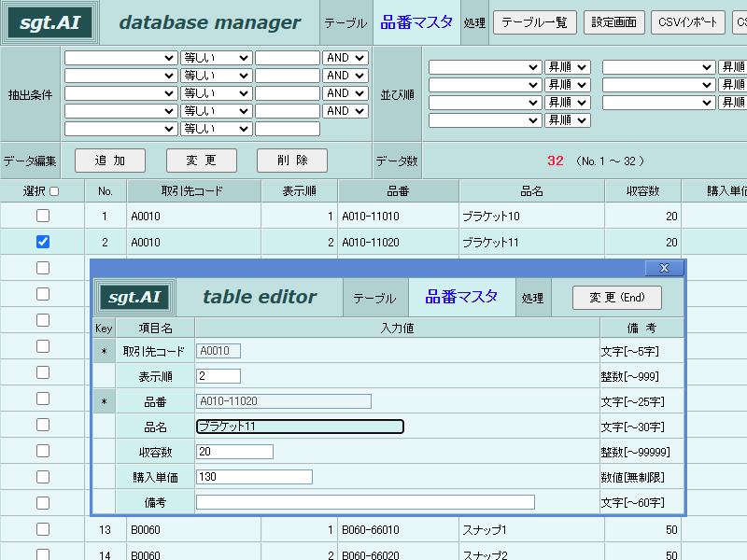Click the 品番 column header in data table
Image resolution: width=747 pixels, height=560 pixels.
point(399,191)
